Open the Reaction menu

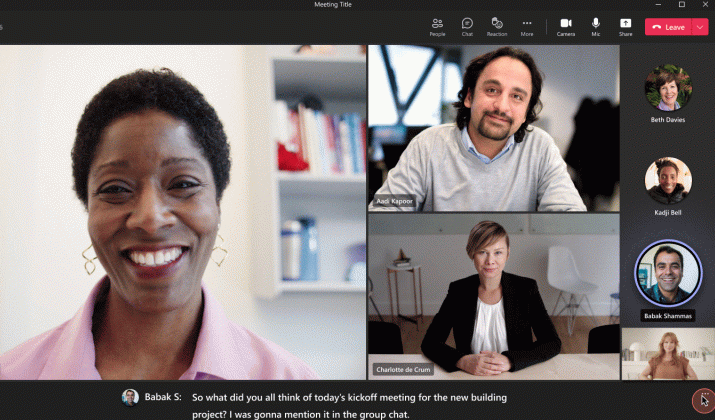pyautogui.click(x=497, y=27)
